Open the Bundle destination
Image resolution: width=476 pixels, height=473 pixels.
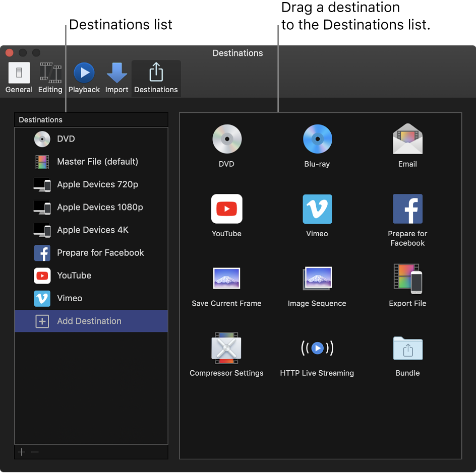click(407, 348)
